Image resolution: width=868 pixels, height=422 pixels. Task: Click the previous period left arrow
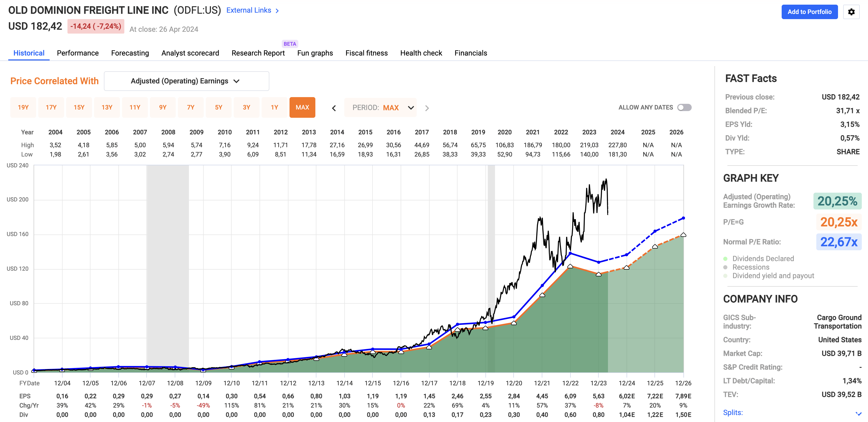pyautogui.click(x=334, y=108)
